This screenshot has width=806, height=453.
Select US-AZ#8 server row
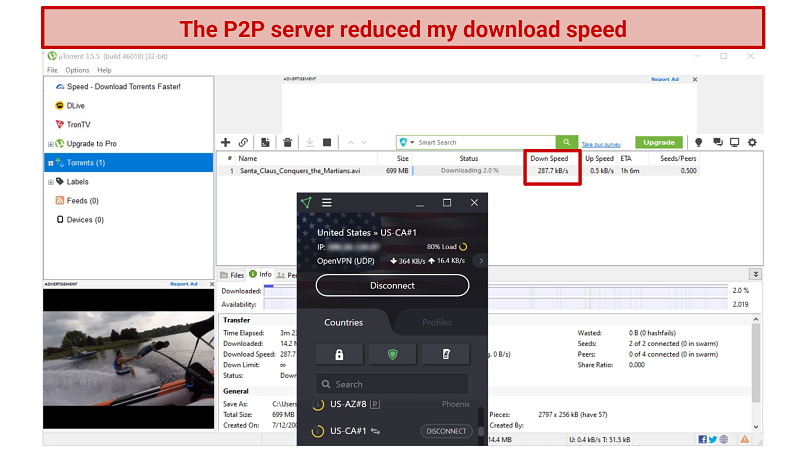pyautogui.click(x=391, y=404)
